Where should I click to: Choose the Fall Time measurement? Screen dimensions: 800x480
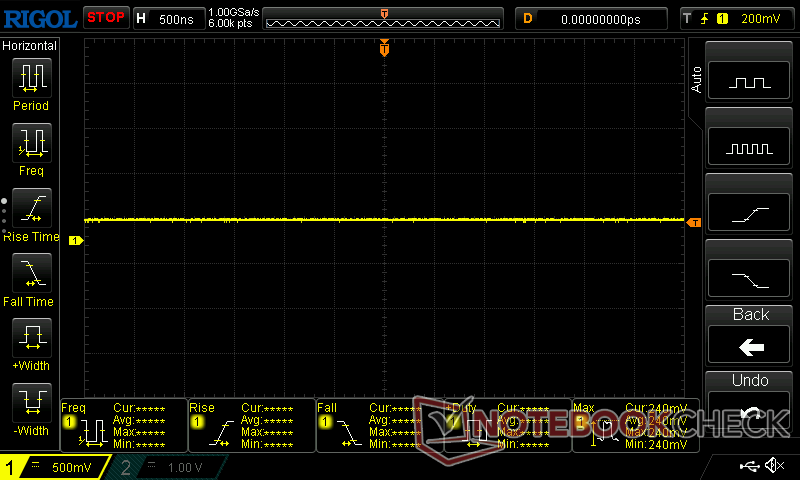31,273
